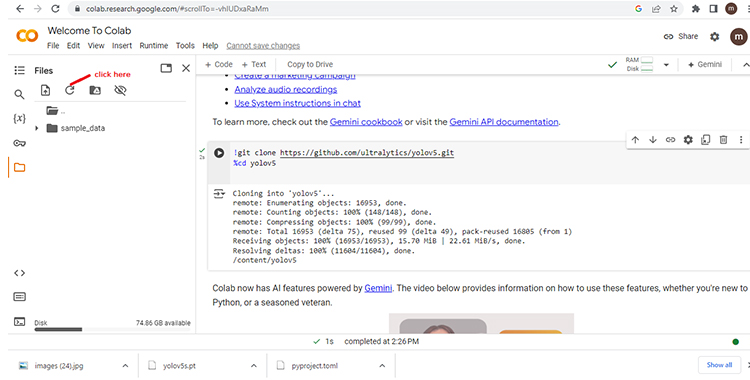
Task: Open the Insert menu
Action: [122, 45]
